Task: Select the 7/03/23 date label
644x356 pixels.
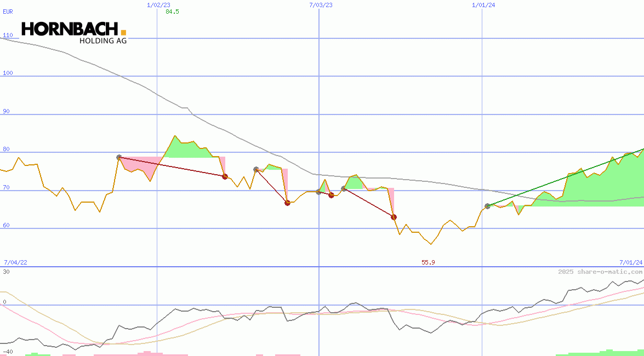Action: point(321,5)
